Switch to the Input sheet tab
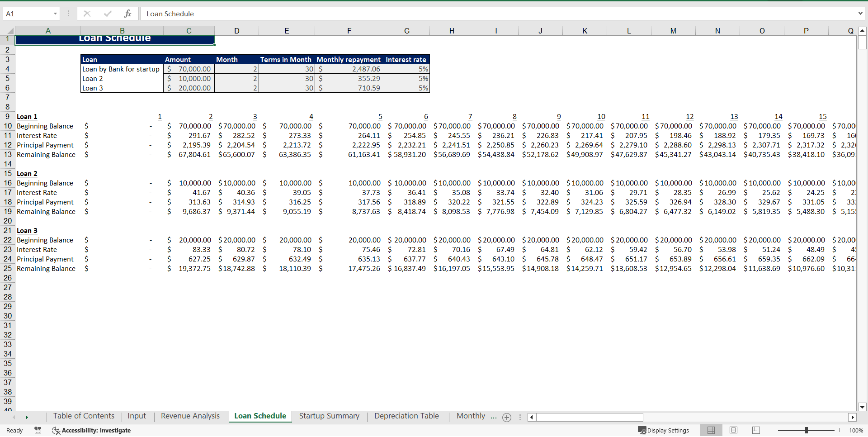The image size is (868, 437). (137, 416)
